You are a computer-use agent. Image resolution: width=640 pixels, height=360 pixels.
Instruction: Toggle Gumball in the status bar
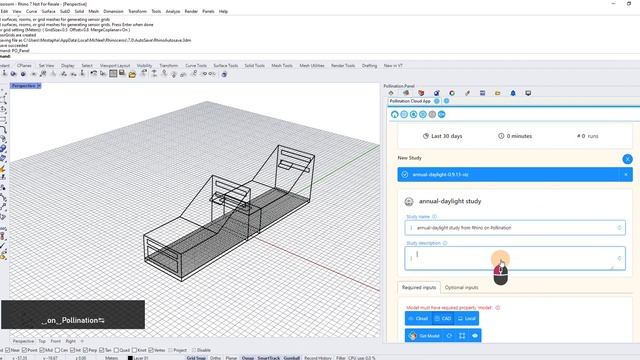click(x=291, y=358)
